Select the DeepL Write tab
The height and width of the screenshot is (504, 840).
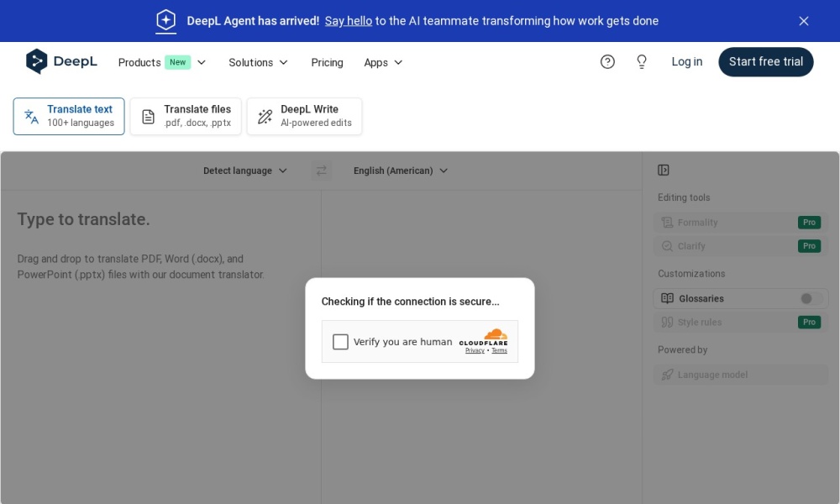point(304,116)
